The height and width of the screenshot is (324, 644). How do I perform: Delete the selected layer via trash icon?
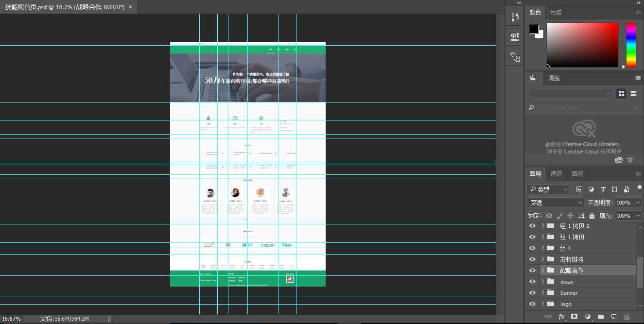(x=627, y=316)
